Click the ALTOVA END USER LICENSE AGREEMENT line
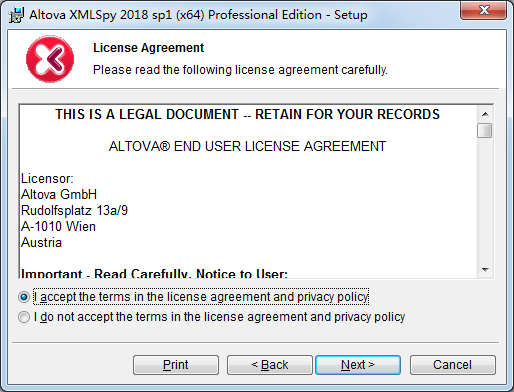The height and width of the screenshot is (392, 514). (x=247, y=146)
